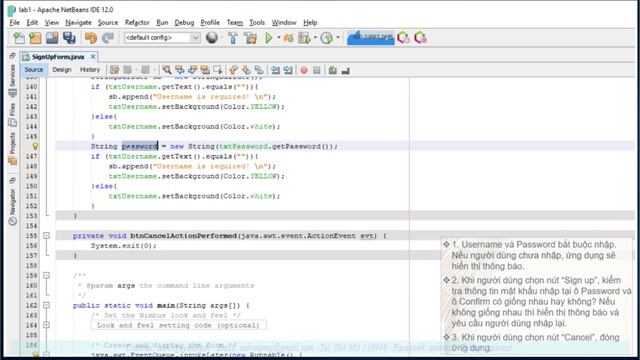
Task: Open the Debug menu
Action: click(184, 22)
